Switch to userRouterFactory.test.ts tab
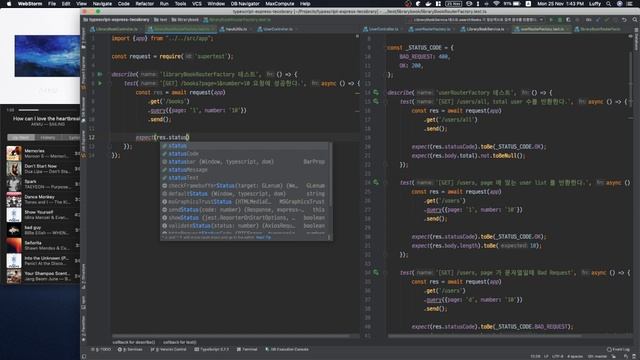Screen dimensions: 640x360 [540, 29]
